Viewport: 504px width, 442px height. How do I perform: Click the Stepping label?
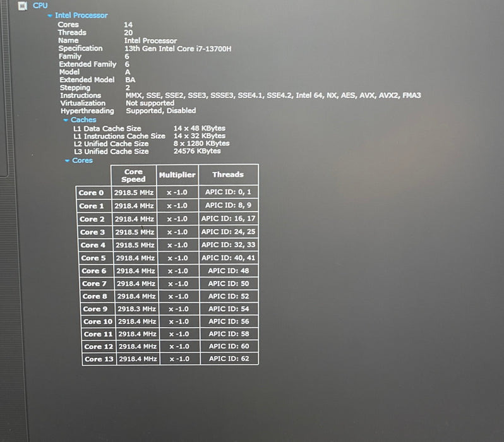[x=75, y=87]
